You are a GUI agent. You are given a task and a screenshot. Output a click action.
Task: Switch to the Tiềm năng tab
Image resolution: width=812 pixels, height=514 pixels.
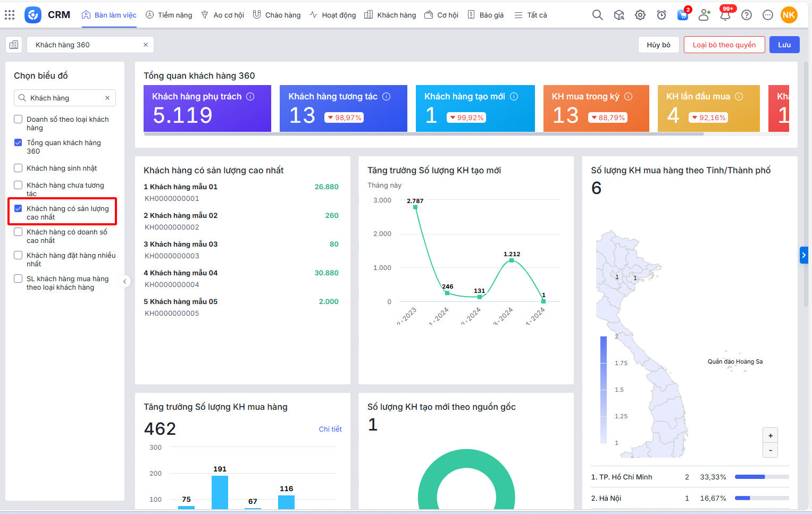coord(169,15)
